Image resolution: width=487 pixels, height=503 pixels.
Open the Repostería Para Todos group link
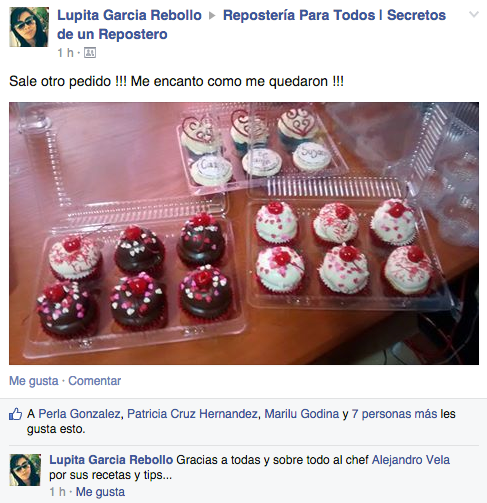[x=252, y=25]
